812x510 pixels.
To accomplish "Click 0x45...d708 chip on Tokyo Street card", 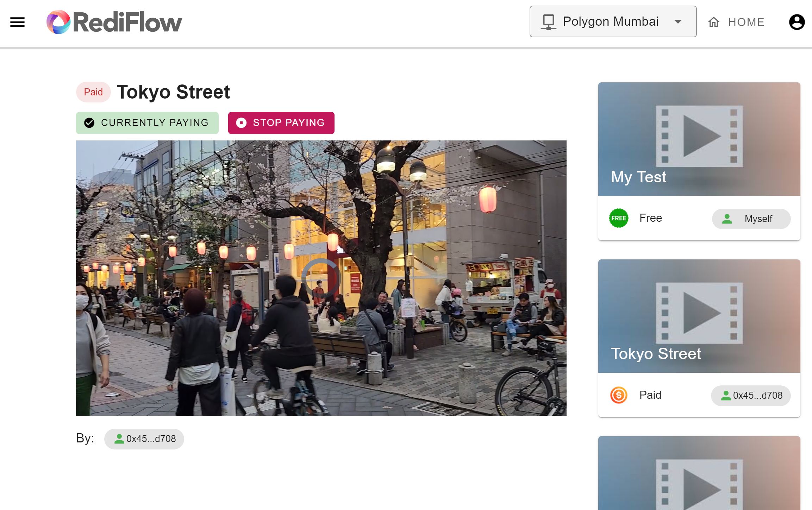I will tap(751, 396).
